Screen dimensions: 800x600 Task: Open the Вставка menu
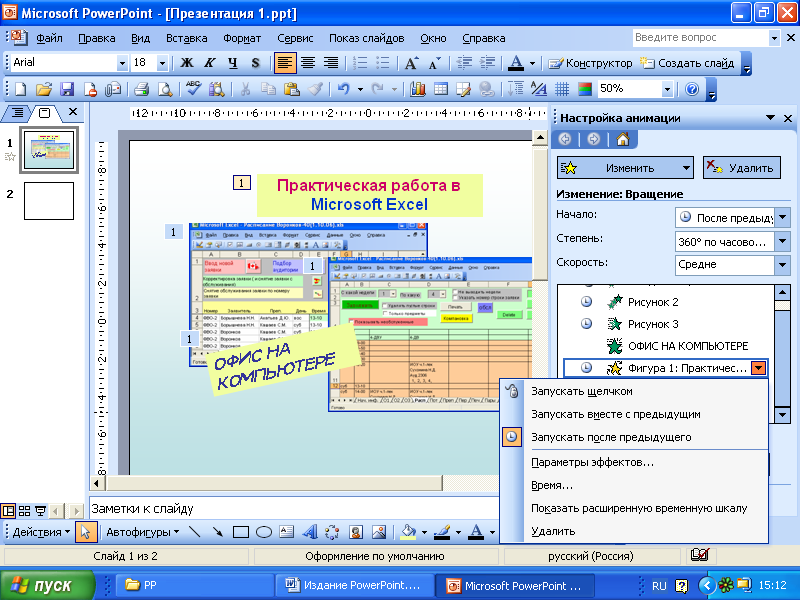tap(186, 38)
